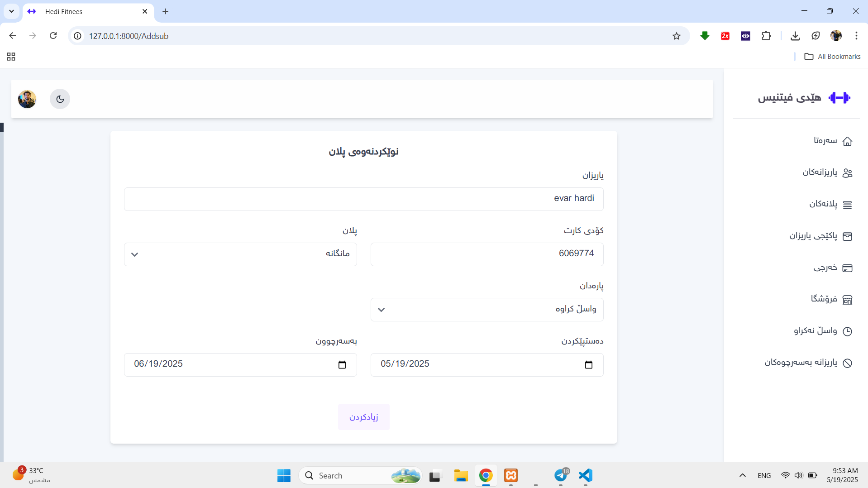Click the dumbbell logo icon in the sidebar
This screenshot has width=868, height=488.
tap(839, 98)
